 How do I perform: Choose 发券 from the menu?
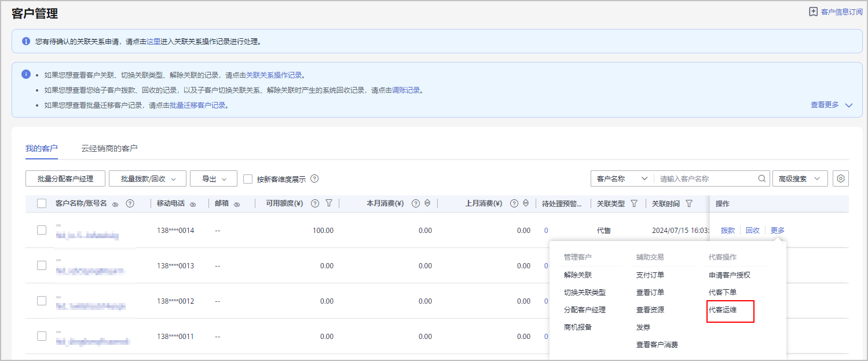[x=643, y=327]
